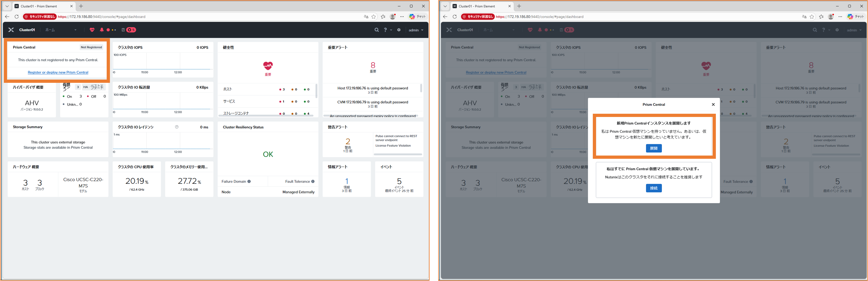Click the Nutanix X logo in left window's navbar
Screen dimensions: 868x281
click(x=11, y=30)
